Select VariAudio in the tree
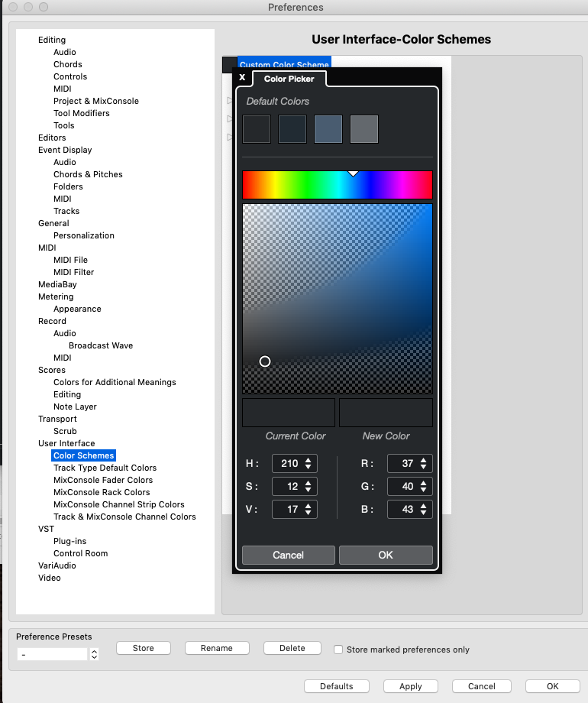Viewport: 588px width, 703px height. 57,565
